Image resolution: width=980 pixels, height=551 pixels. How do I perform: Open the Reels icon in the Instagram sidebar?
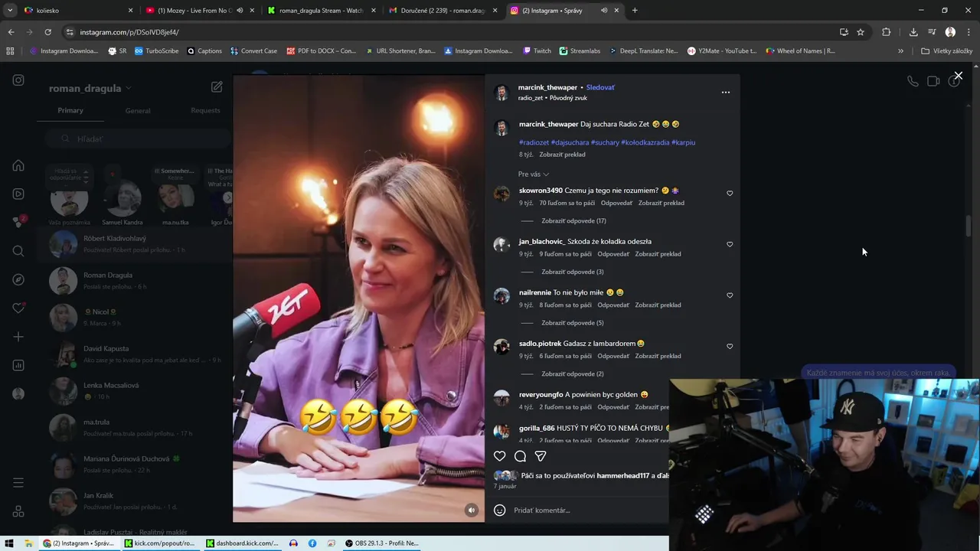[x=18, y=194]
